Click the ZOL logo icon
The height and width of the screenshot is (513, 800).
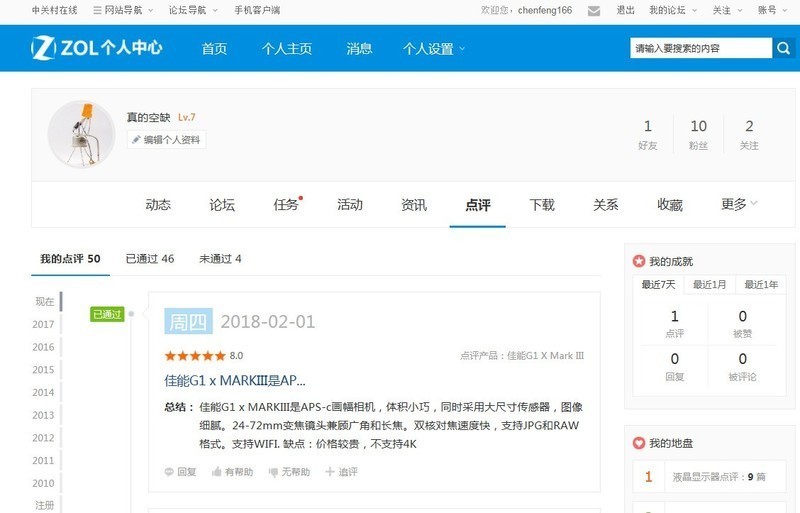(43, 48)
